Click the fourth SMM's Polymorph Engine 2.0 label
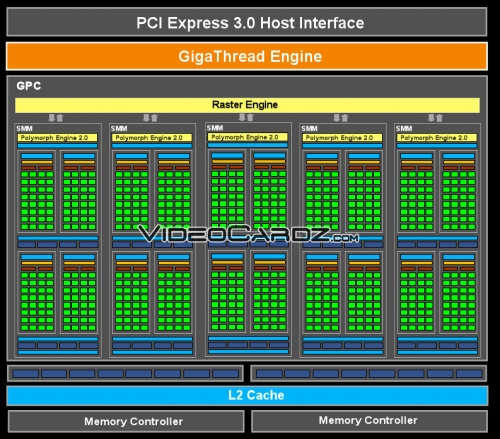The height and width of the screenshot is (439, 500). point(342,138)
